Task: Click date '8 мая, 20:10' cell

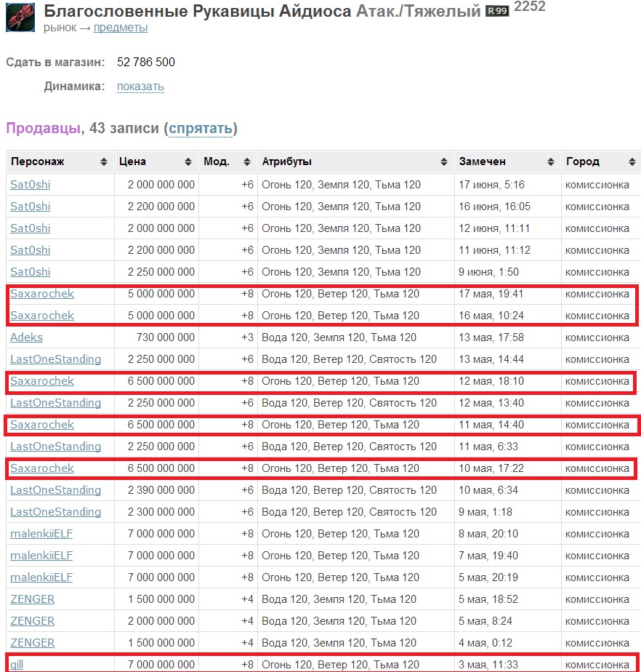Action: (488, 534)
